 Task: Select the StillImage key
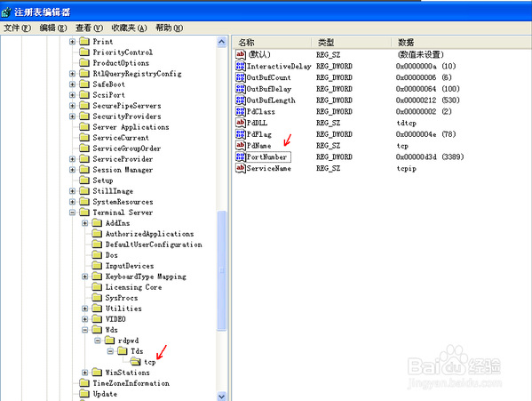pyautogui.click(x=113, y=191)
